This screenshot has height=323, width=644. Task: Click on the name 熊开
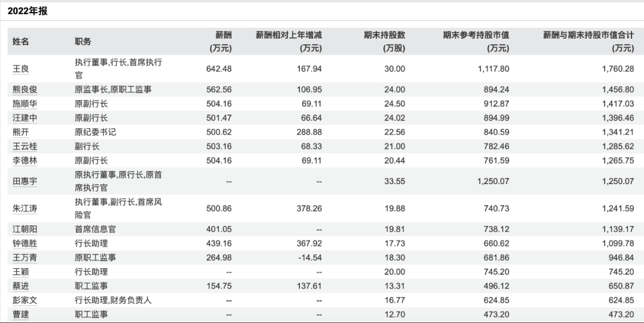[21, 132]
